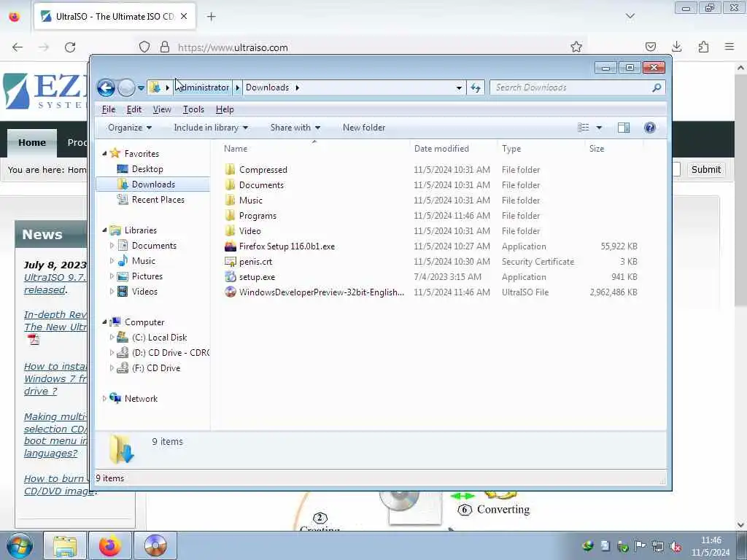Switch to Firefox from the taskbar
The image size is (747, 560).
coord(110,545)
